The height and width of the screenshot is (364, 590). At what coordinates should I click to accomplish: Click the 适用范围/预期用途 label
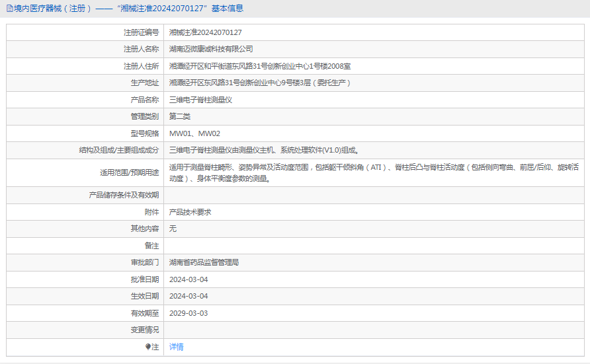click(x=130, y=172)
